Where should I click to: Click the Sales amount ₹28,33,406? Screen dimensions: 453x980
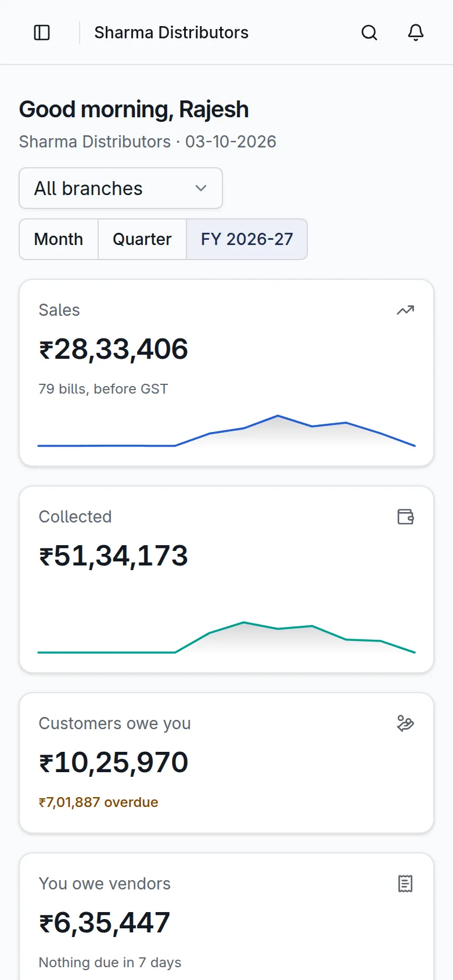point(113,349)
